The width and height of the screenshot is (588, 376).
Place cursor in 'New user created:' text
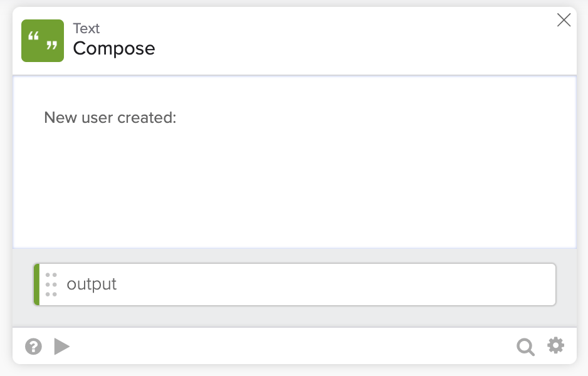coord(110,117)
